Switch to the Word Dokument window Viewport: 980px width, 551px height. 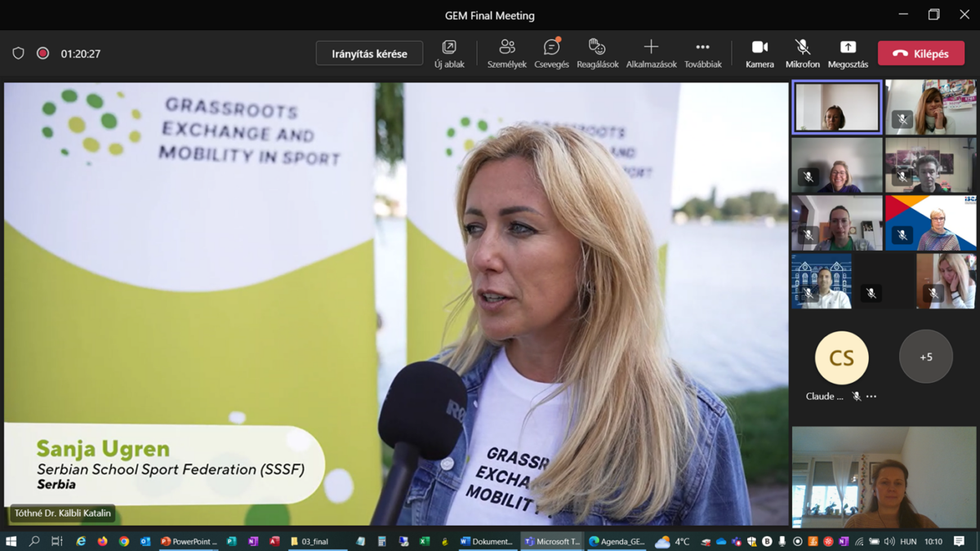click(x=487, y=541)
